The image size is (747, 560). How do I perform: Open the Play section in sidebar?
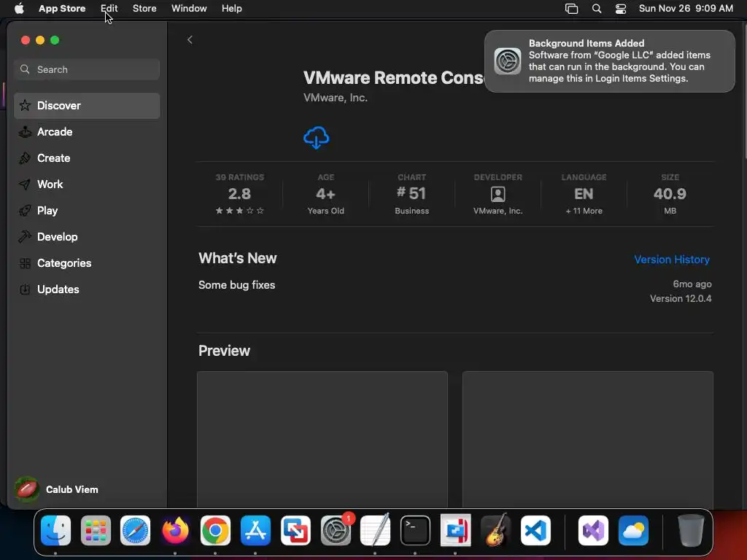point(87,211)
